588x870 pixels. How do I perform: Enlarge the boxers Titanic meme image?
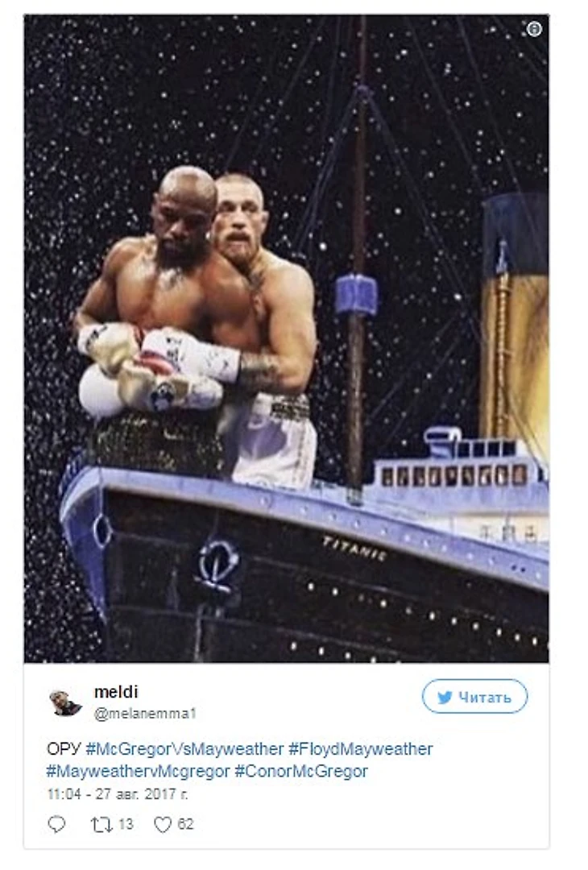click(x=286, y=338)
